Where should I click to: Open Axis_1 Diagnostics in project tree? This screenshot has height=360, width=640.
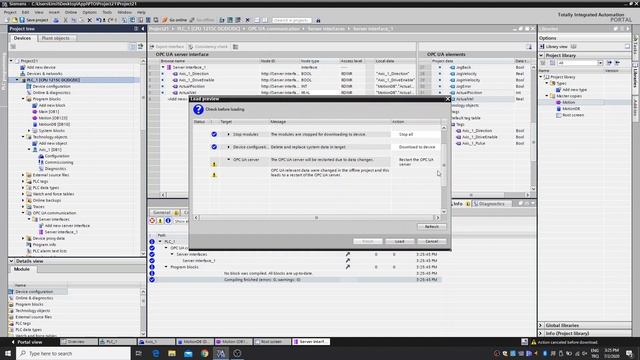[55, 169]
